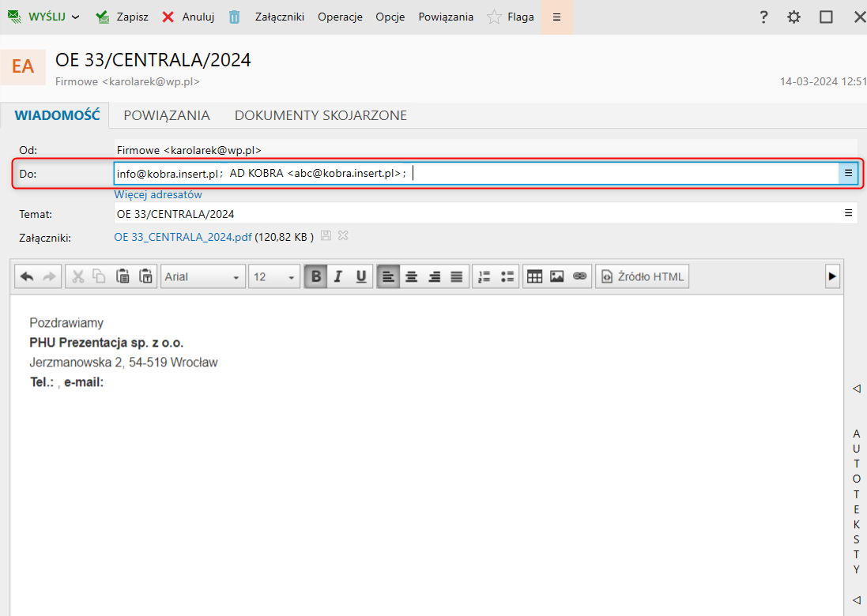The image size is (867, 616).
Task: Align text right
Action: (435, 276)
